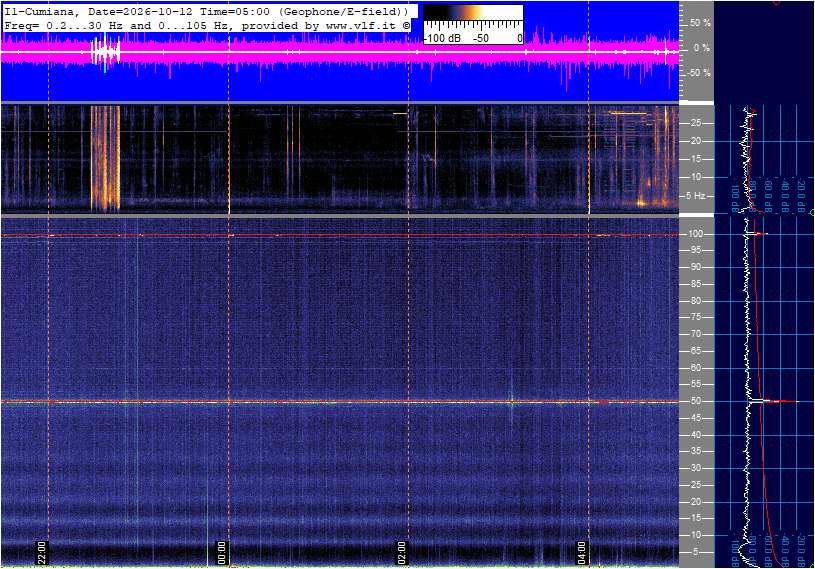Click the 04:00 time marker label
Viewport: 815px width, 569px height.
click(x=582, y=552)
